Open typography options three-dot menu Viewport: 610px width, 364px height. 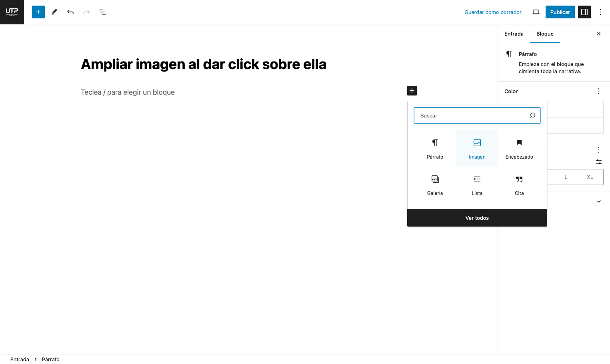pos(599,150)
